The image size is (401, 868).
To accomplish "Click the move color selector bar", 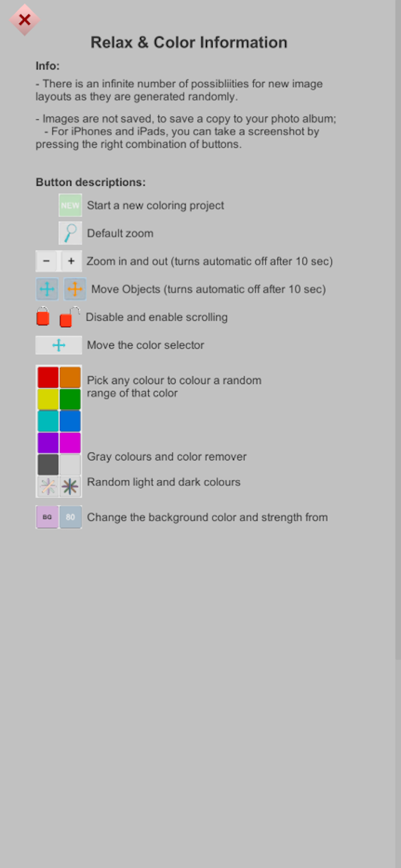I will pyautogui.click(x=59, y=345).
